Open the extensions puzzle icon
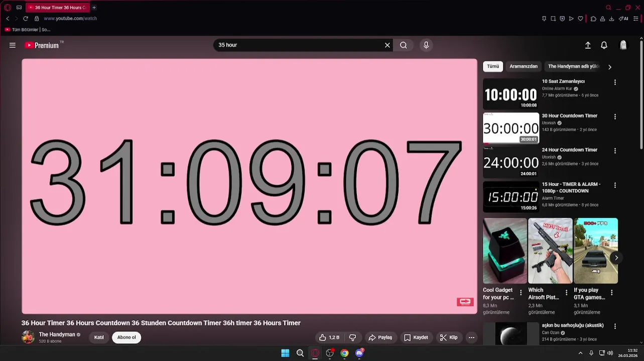The height and width of the screenshot is (361, 644). pyautogui.click(x=593, y=19)
